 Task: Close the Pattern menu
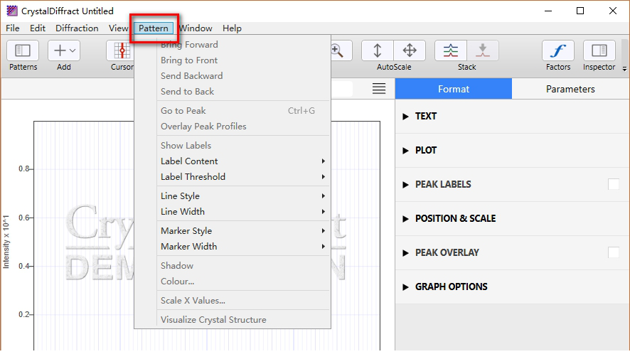coord(154,28)
